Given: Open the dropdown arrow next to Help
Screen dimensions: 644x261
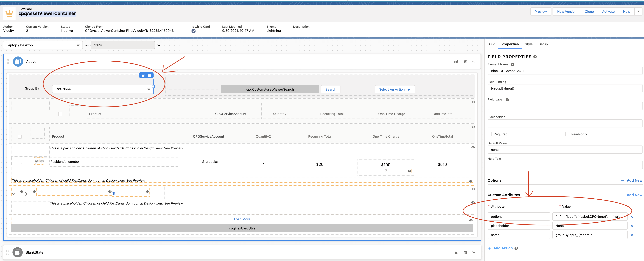Looking at the screenshot, I should coord(638,11).
